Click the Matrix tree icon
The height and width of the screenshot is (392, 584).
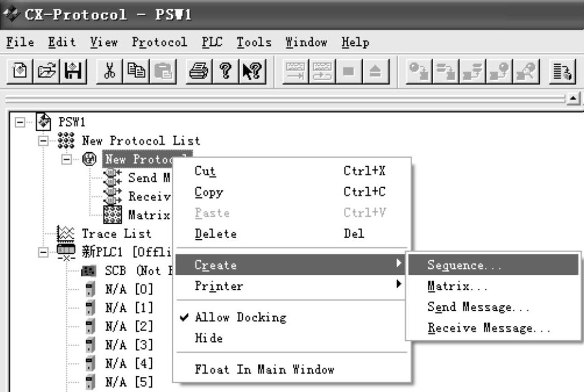[x=112, y=215]
